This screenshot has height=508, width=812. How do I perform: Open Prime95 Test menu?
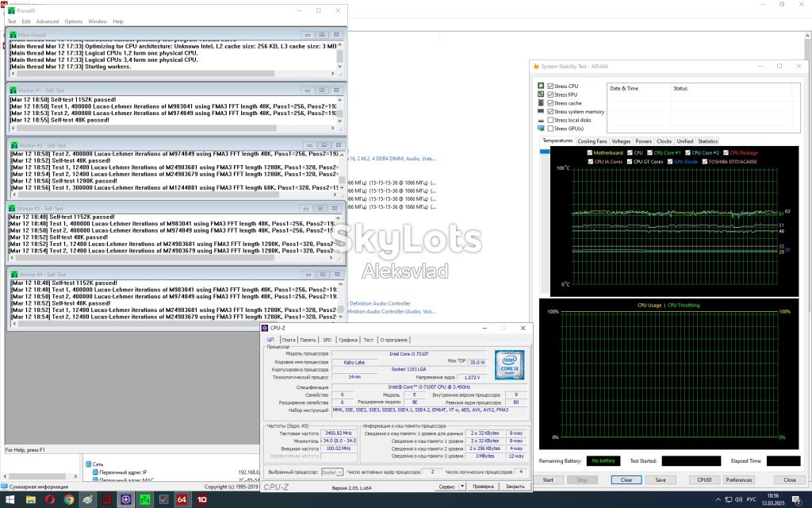coord(11,21)
